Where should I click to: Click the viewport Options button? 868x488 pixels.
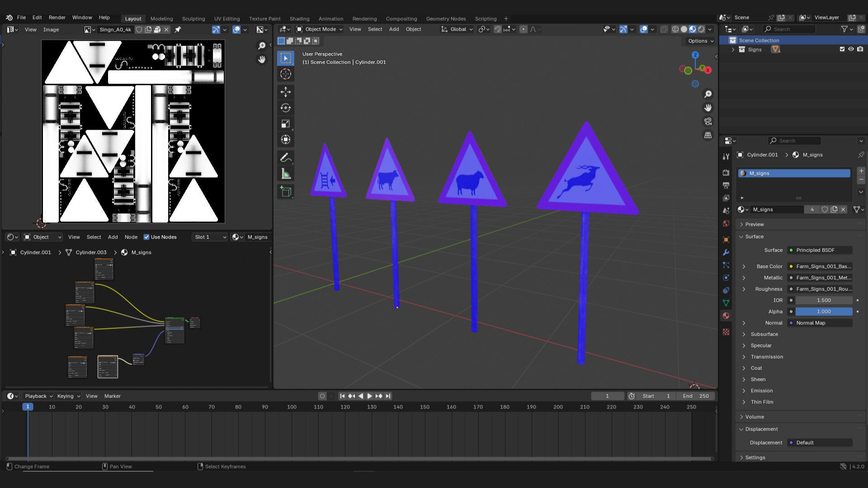(x=700, y=41)
